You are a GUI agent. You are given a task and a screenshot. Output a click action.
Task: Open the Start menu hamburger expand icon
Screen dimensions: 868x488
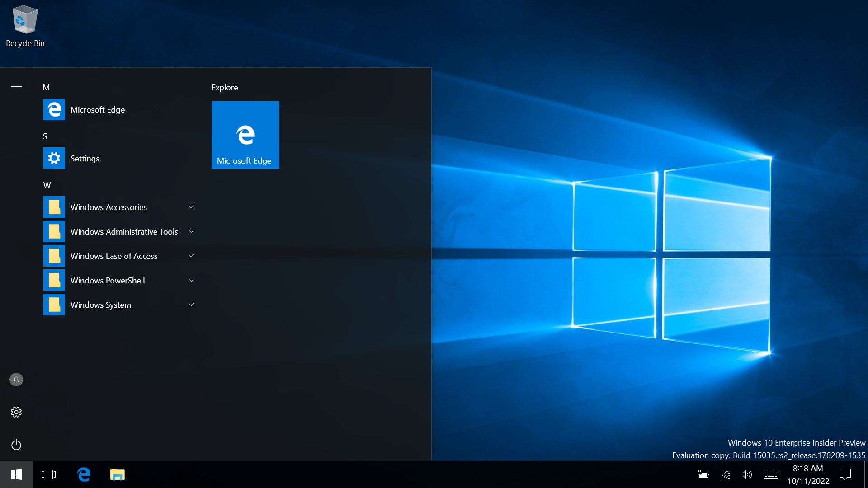tap(16, 87)
